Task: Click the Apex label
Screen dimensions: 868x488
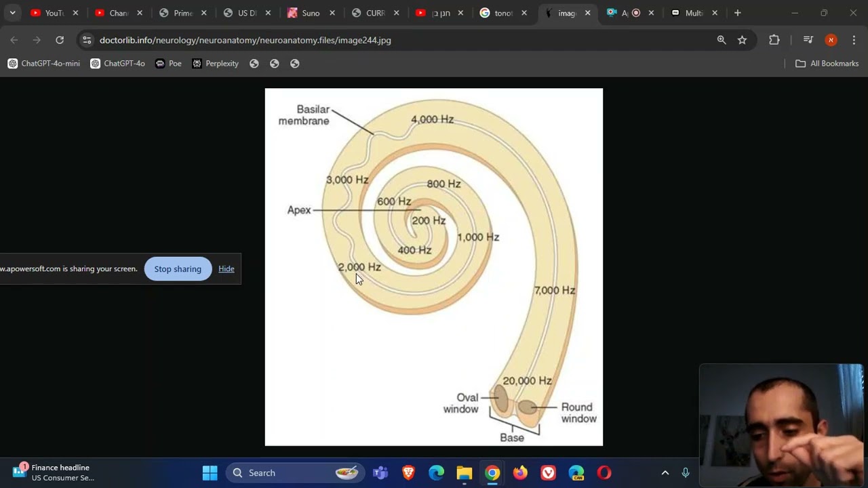Action: pos(299,210)
